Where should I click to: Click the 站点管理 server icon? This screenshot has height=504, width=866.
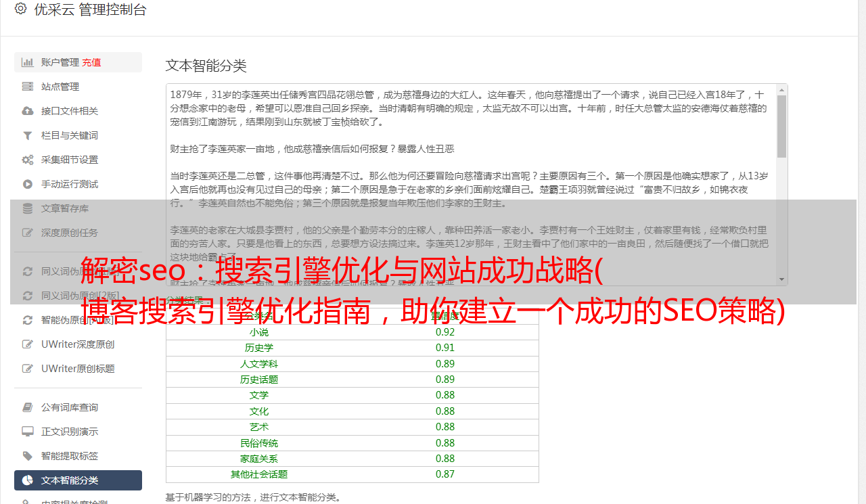[28, 87]
